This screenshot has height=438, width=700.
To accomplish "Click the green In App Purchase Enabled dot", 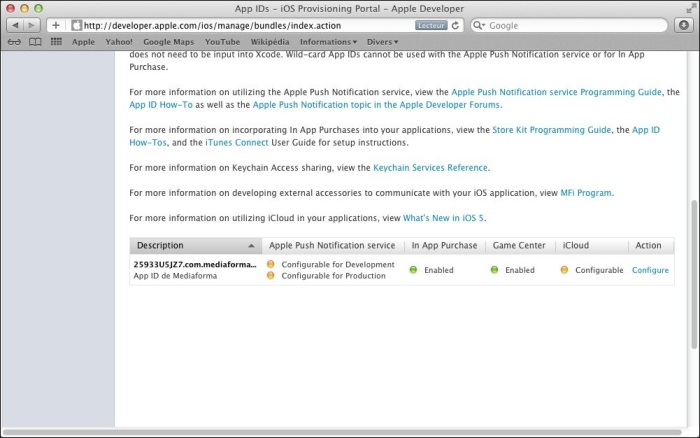I will tap(413, 270).
